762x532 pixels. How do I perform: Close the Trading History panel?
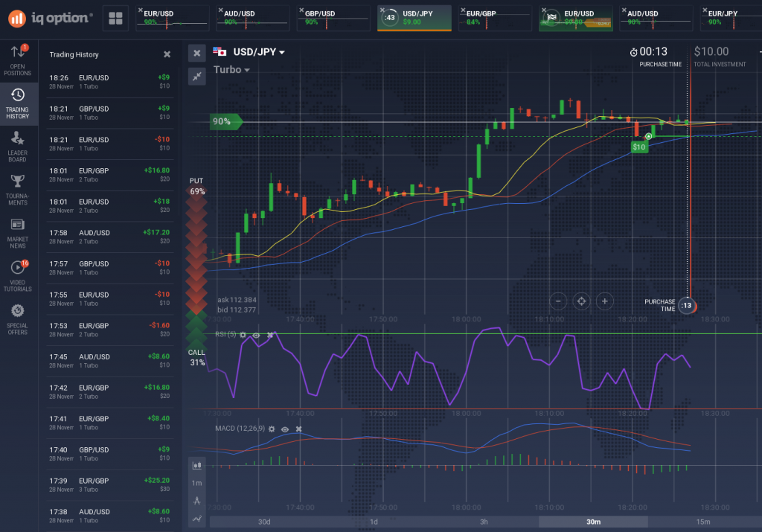tap(167, 54)
